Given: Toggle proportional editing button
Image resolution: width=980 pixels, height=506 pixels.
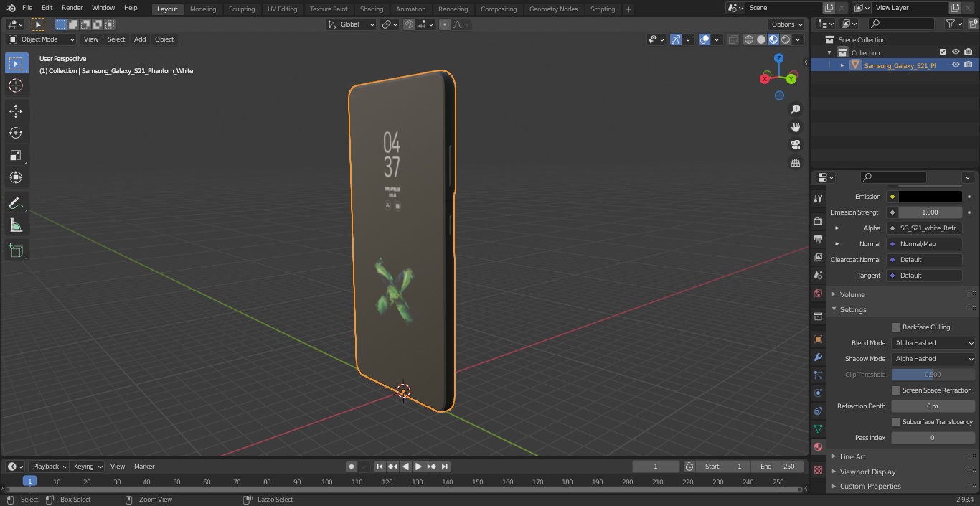Looking at the screenshot, I should tap(445, 24).
